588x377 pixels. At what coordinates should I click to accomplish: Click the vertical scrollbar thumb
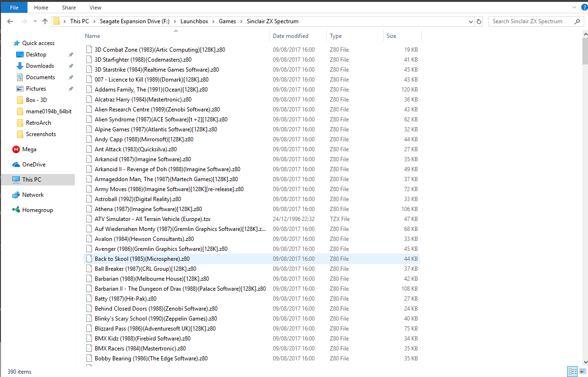pos(585,51)
